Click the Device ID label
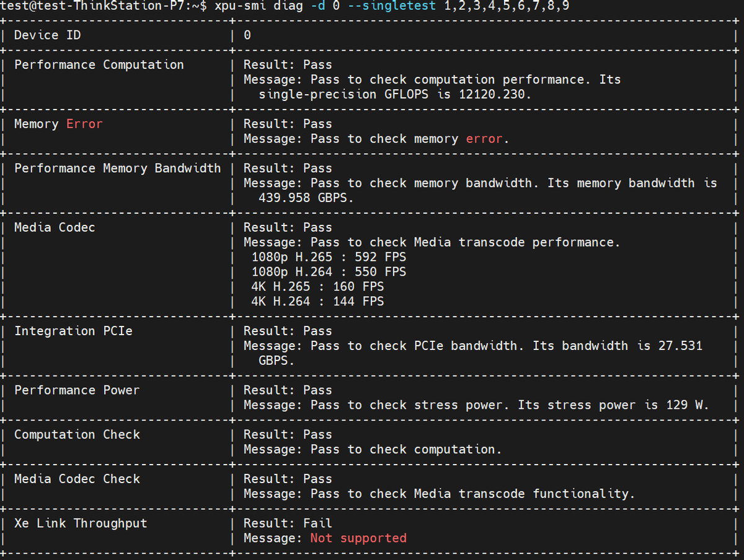The image size is (744, 560). [47, 35]
